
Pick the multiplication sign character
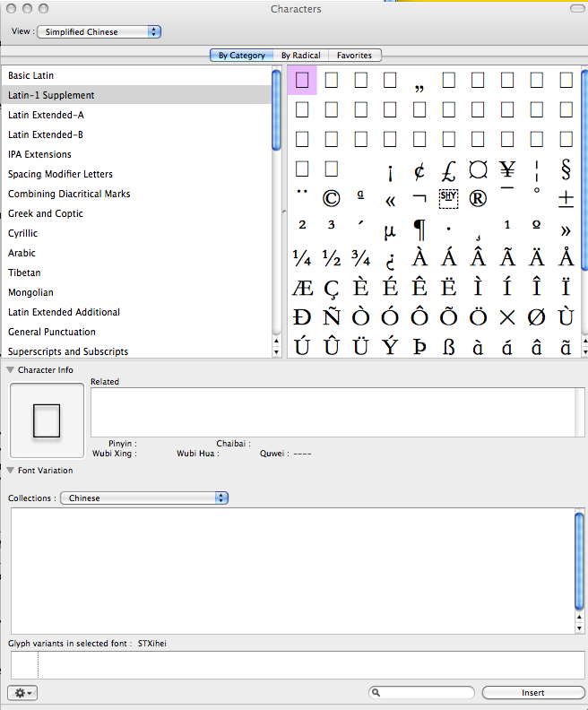pyautogui.click(x=507, y=317)
